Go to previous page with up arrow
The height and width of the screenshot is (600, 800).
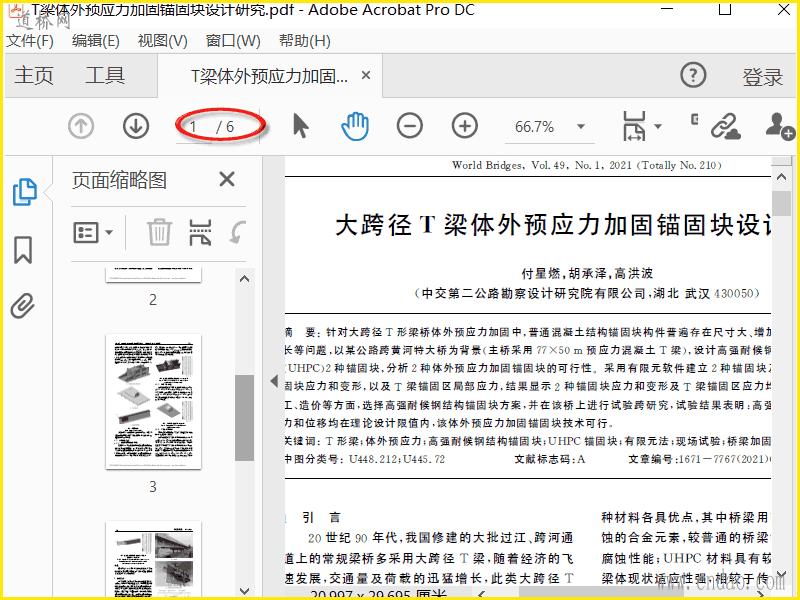tap(81, 126)
